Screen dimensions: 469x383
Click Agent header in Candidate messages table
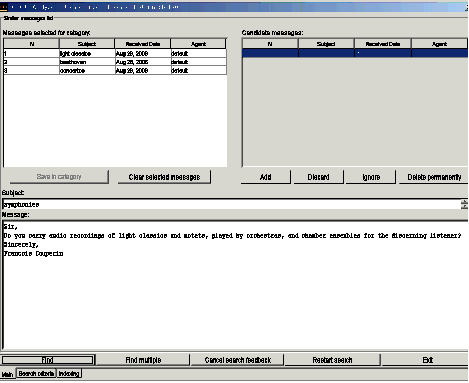pos(439,44)
